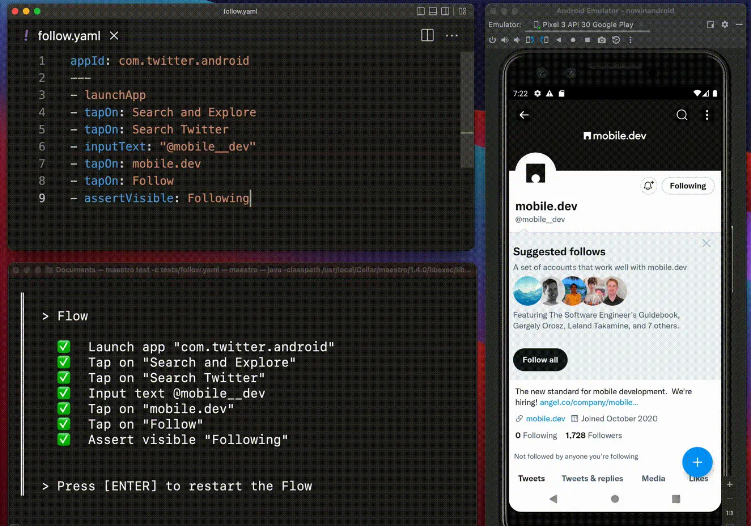Click the Following button
751x526 pixels.
point(688,186)
